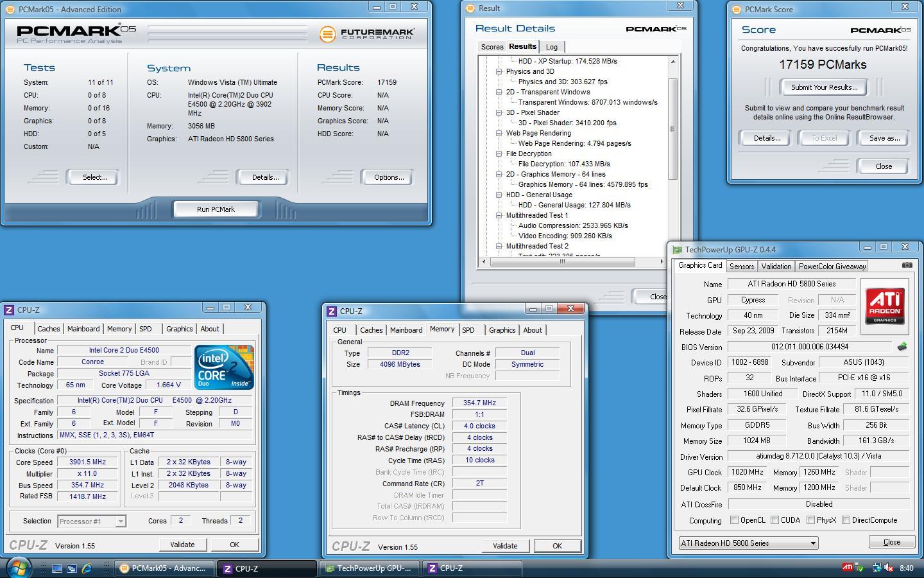Click the ATI Radeon Graphics logo

coord(885,306)
